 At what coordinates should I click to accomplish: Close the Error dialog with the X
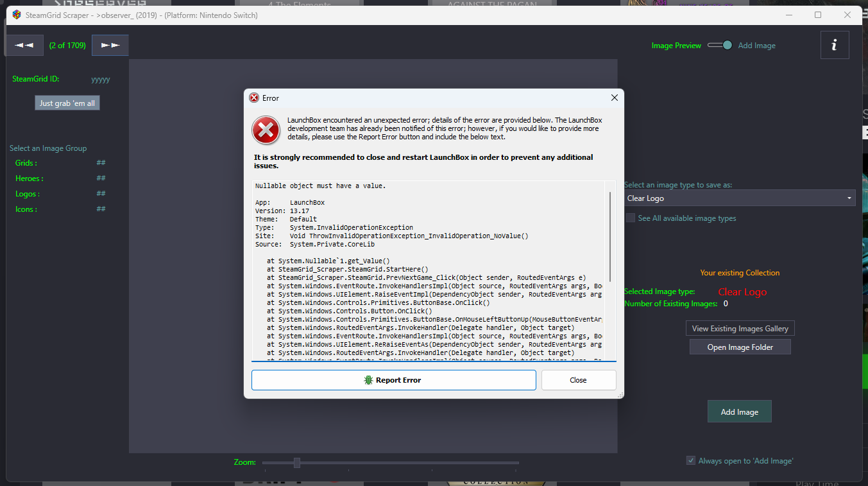614,98
